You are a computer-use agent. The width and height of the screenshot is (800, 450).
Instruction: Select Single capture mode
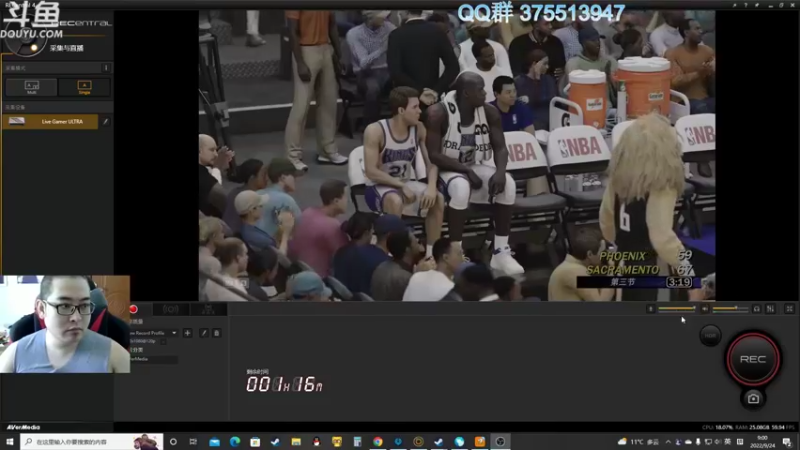tap(84, 87)
